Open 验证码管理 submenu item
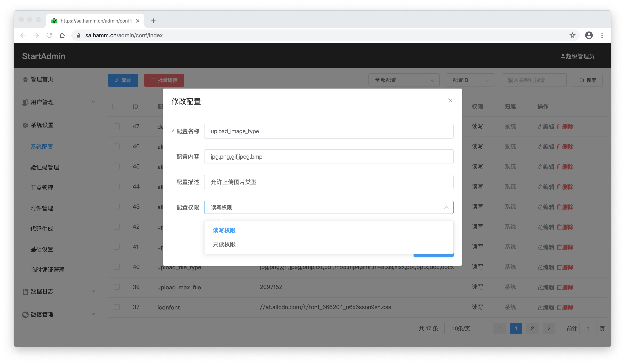 point(45,167)
